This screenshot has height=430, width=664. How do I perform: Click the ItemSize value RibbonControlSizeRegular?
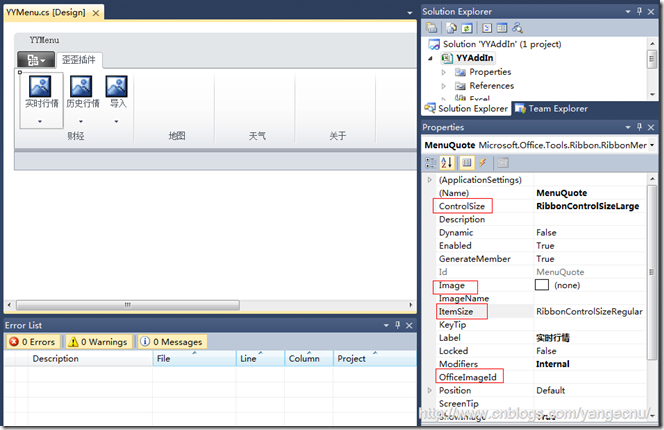[589, 311]
